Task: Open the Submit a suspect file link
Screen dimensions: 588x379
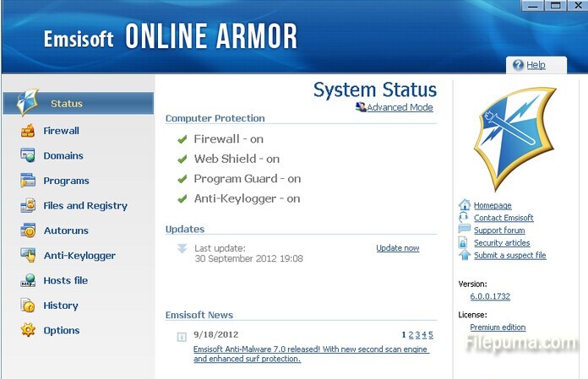Action: tap(509, 256)
